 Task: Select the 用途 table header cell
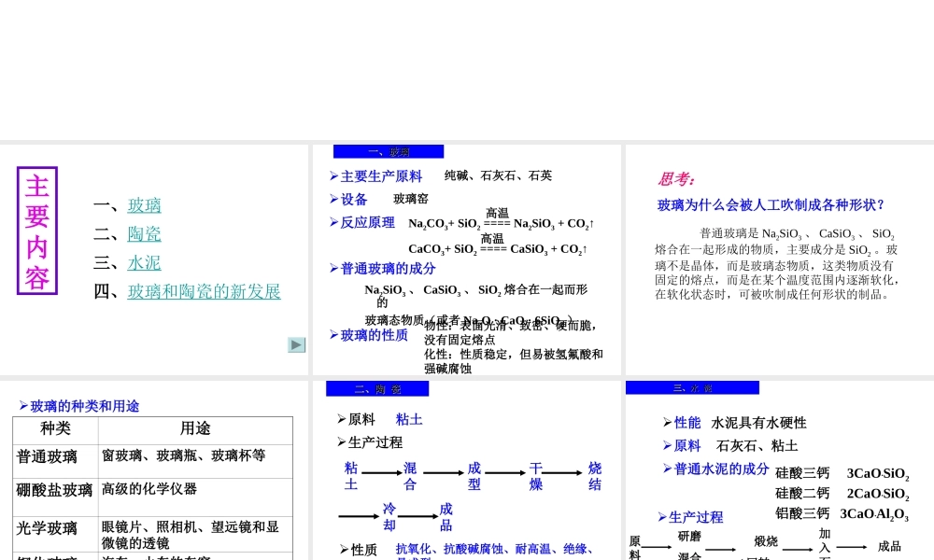[194, 428]
